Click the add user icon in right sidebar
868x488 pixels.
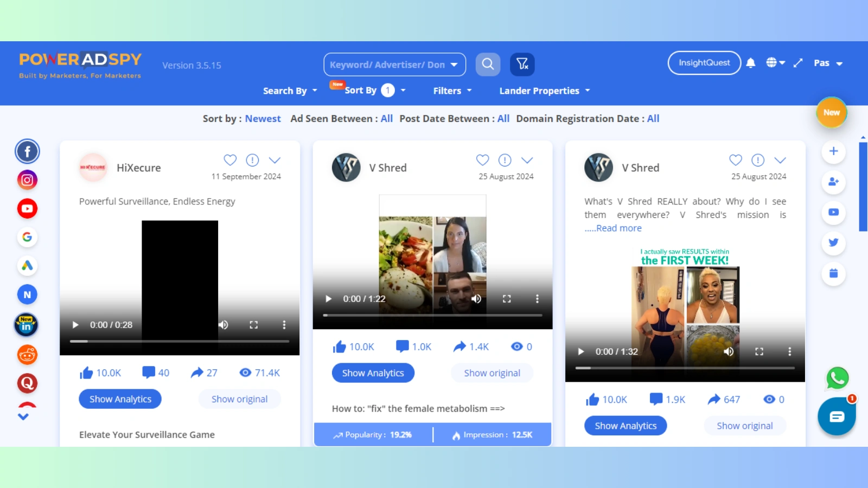tap(834, 182)
